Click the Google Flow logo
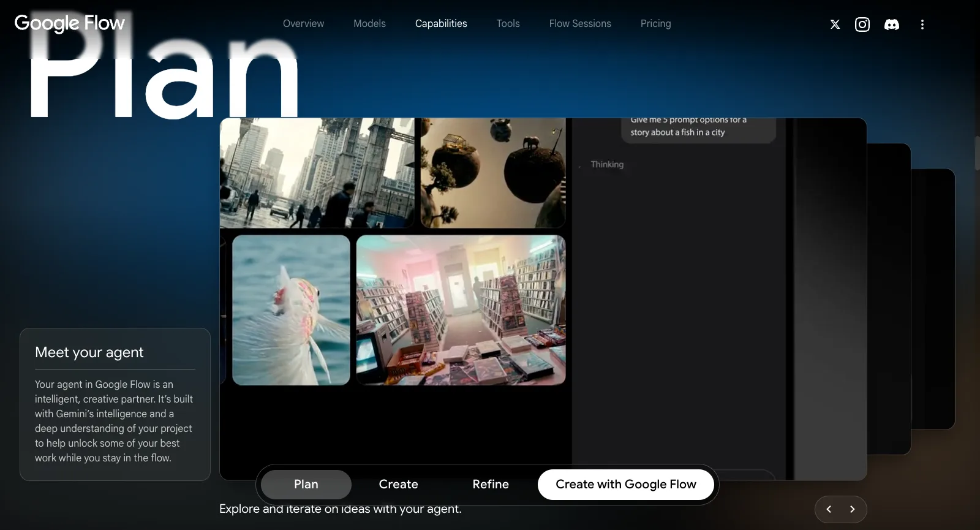 (69, 23)
